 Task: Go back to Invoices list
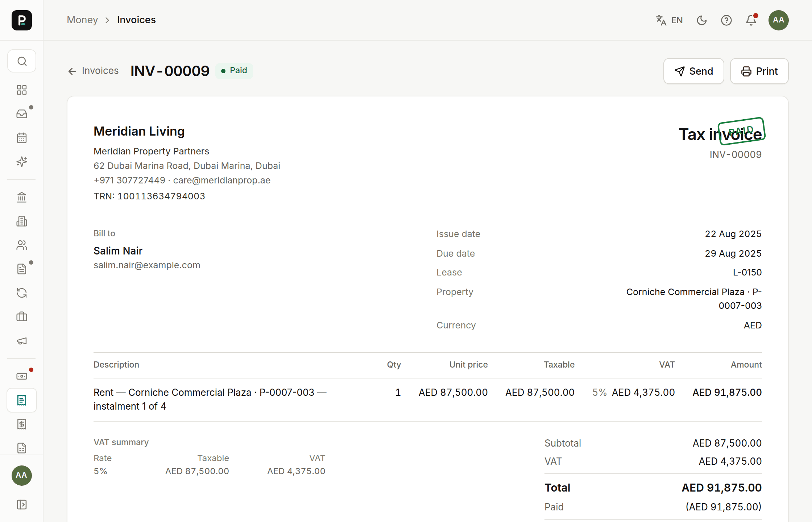93,71
